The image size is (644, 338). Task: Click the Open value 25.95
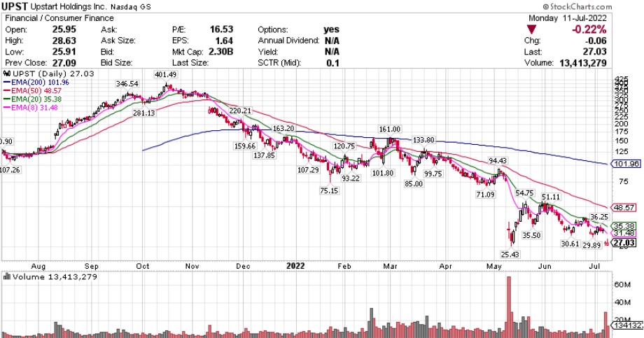pos(64,29)
